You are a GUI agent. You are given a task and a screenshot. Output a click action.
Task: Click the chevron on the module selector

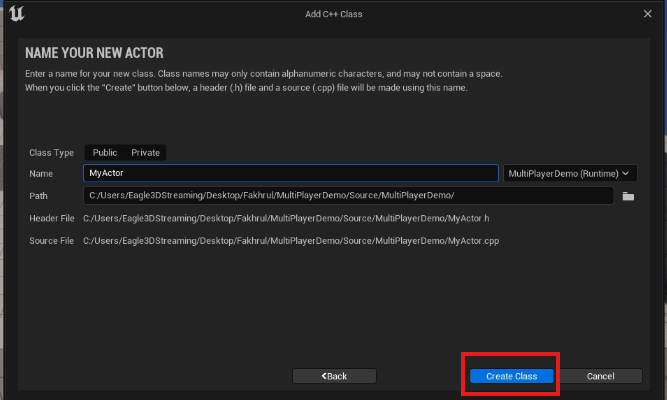tap(627, 173)
